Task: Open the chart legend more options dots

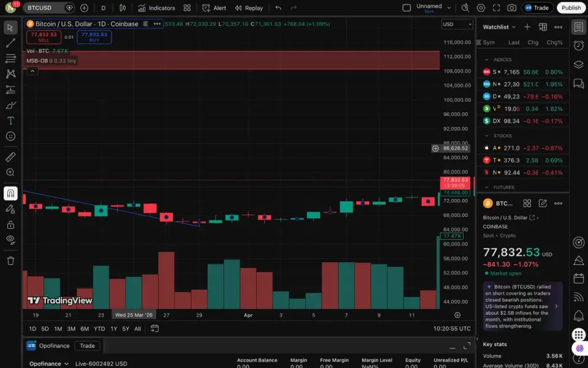Action: click(x=157, y=24)
